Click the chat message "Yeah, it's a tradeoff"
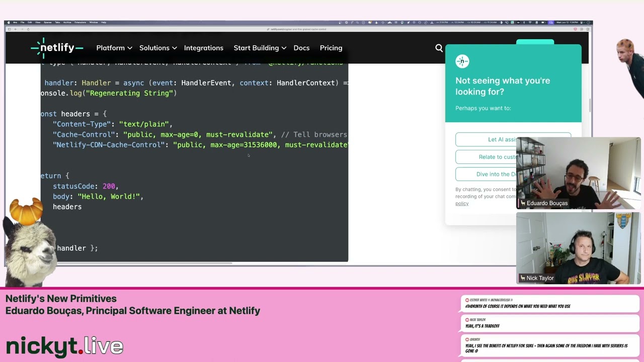This screenshot has height=362, width=644. pyautogui.click(x=482, y=326)
